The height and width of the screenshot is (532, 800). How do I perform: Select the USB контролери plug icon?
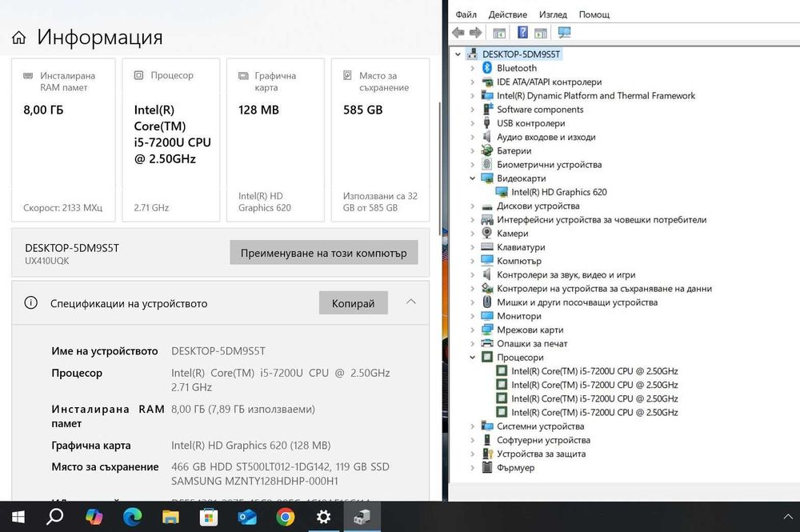[487, 123]
